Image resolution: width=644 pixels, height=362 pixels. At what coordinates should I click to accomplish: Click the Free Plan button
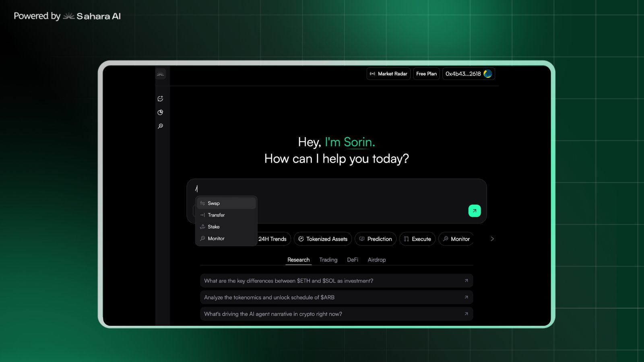426,74
